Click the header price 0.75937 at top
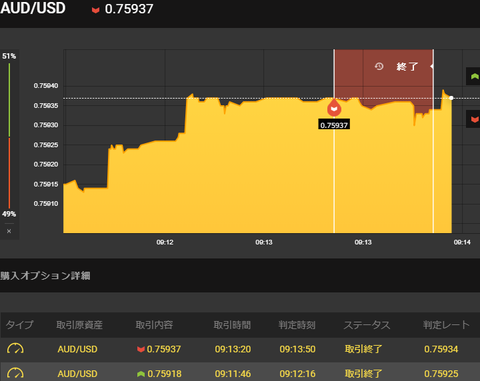 pos(129,9)
